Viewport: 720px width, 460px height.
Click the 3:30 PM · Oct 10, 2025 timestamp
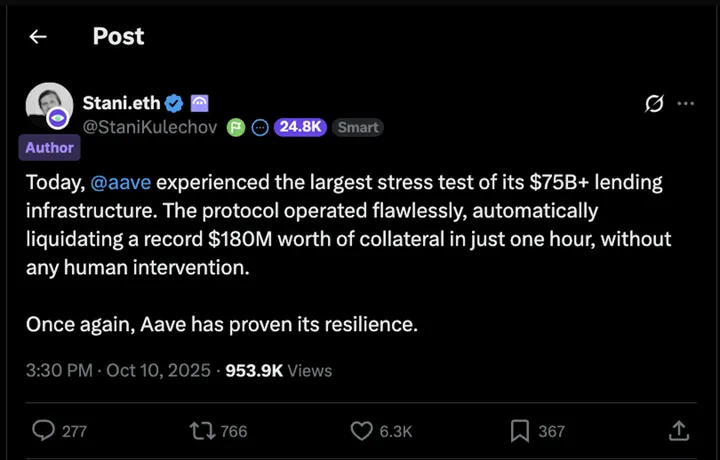[119, 370]
